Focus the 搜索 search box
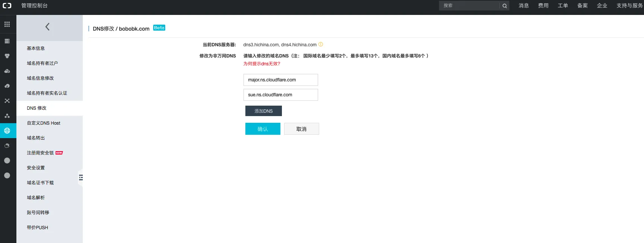The height and width of the screenshot is (243, 644). 469,6
